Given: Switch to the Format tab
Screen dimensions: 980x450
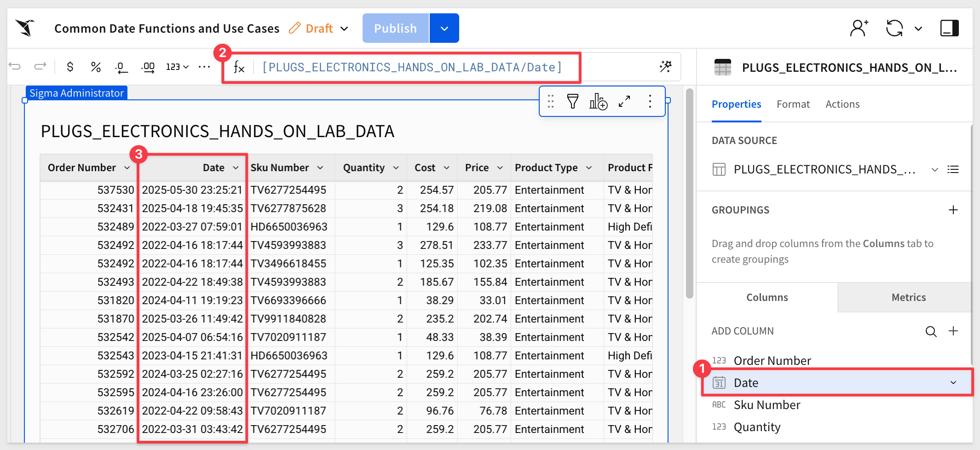Looking at the screenshot, I should (x=793, y=104).
